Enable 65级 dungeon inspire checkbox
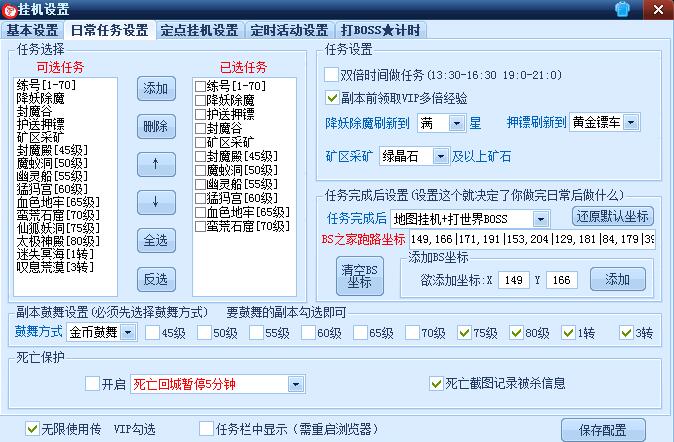The height and width of the screenshot is (442, 674). pos(361,332)
